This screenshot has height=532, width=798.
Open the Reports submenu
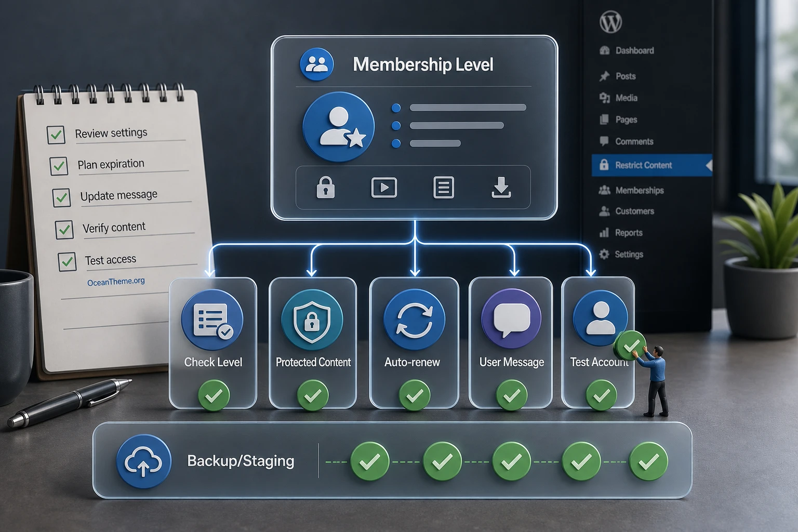(x=621, y=233)
